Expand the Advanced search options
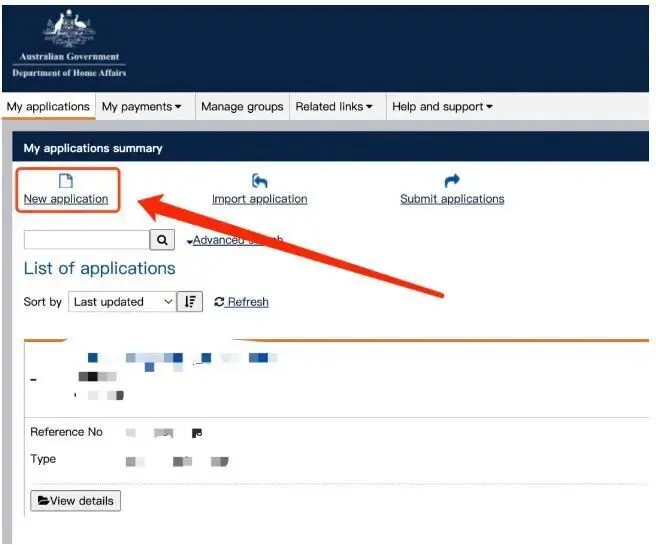The width and height of the screenshot is (656, 545). point(235,240)
